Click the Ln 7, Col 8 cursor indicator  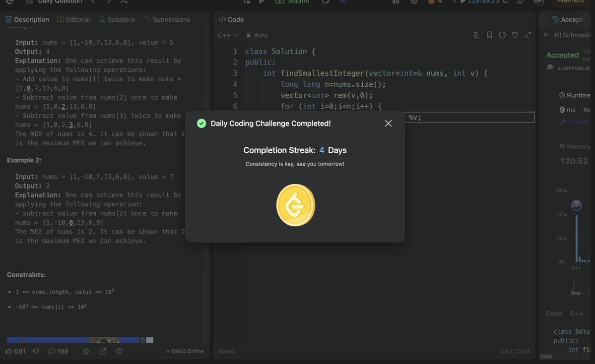tap(515, 351)
